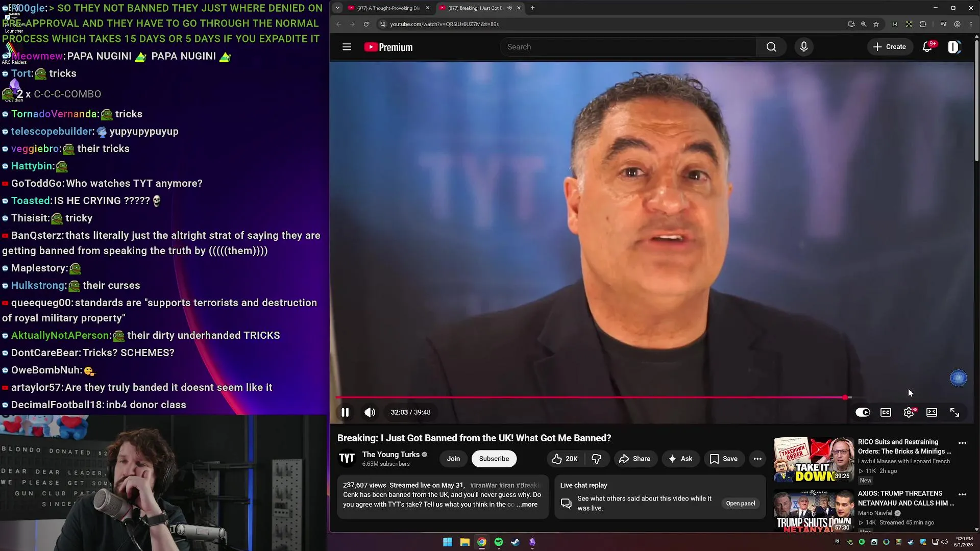Open The Young Turks channel name
The height and width of the screenshot is (551, 980).
click(390, 455)
